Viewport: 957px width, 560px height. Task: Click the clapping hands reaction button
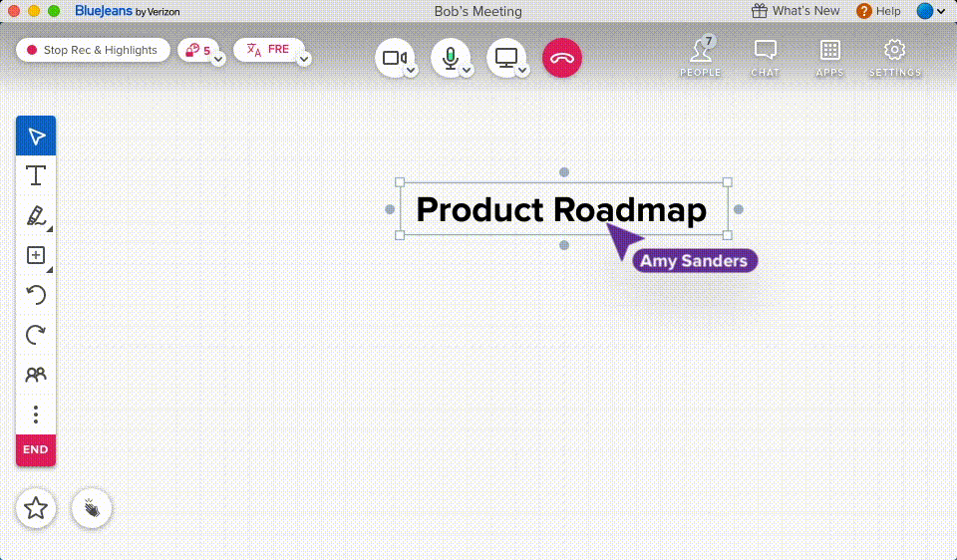pyautogui.click(x=92, y=507)
